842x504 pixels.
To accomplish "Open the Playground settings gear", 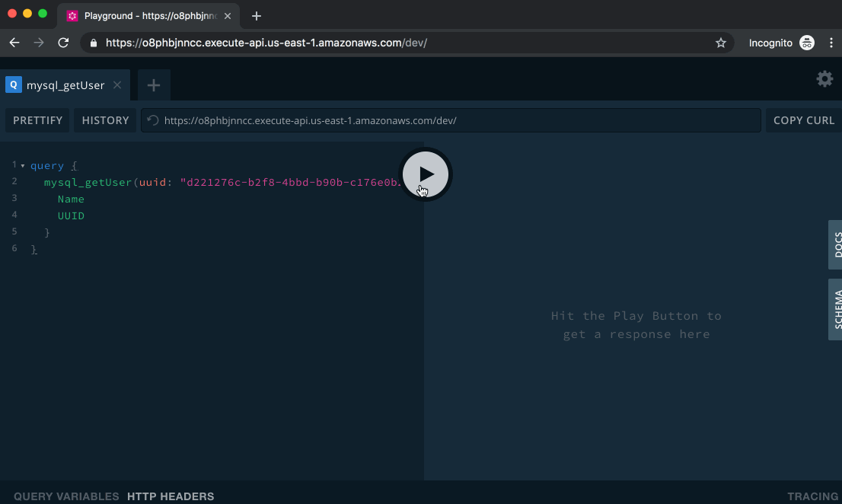I will point(824,79).
